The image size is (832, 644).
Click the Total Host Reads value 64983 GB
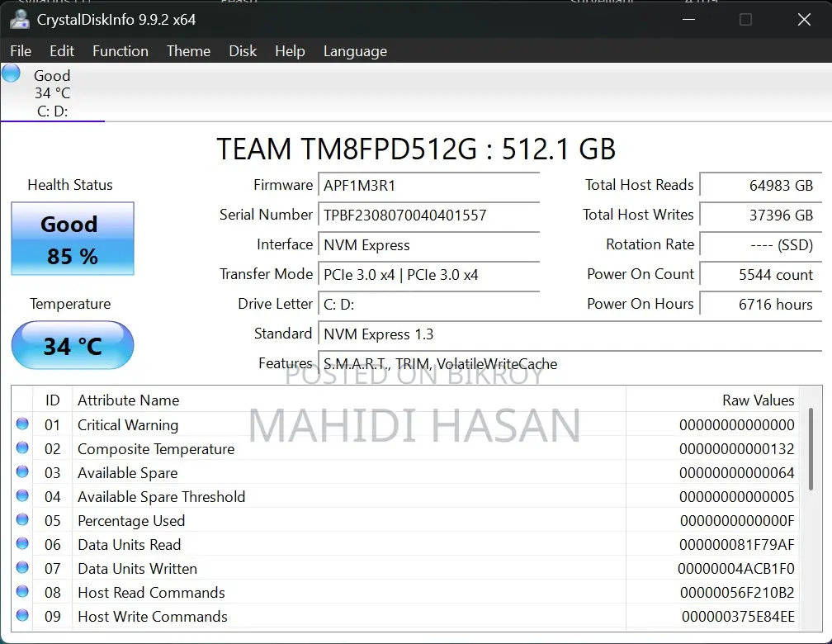tap(761, 186)
